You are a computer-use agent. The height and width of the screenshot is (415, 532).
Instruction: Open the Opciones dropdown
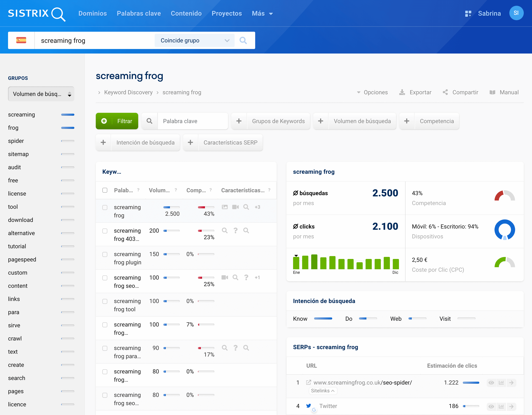[x=372, y=92]
